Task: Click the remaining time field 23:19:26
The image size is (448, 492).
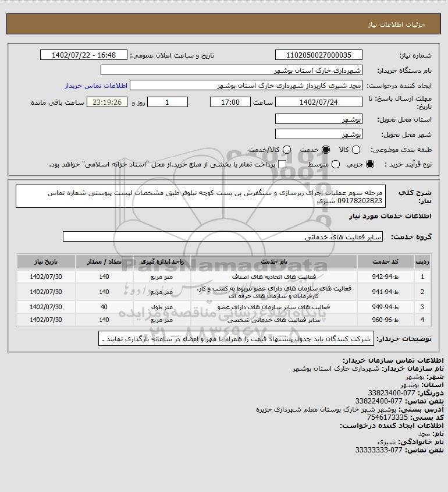Action: 107,102
